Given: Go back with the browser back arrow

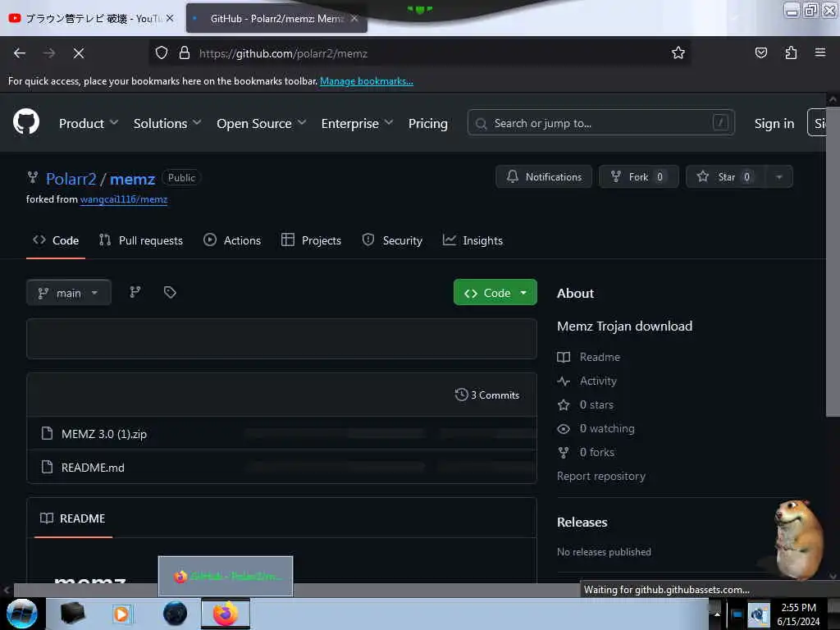Looking at the screenshot, I should [x=20, y=53].
